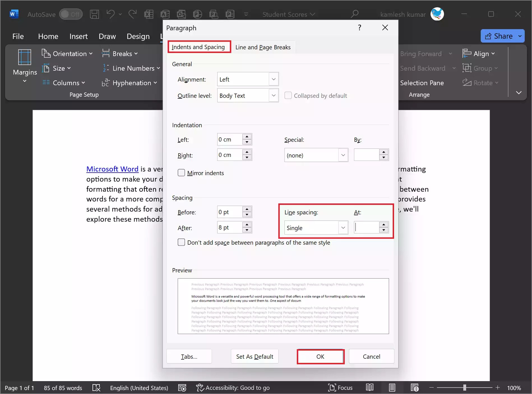Click the Save icon in quick access toolbar
Screen dimensions: 532x394
95,14
